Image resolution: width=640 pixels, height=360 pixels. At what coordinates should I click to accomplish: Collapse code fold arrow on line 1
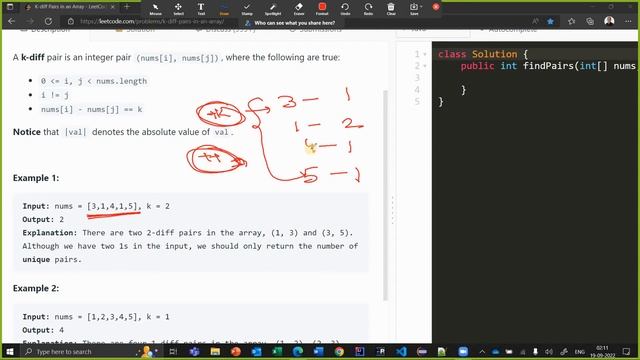(x=425, y=54)
